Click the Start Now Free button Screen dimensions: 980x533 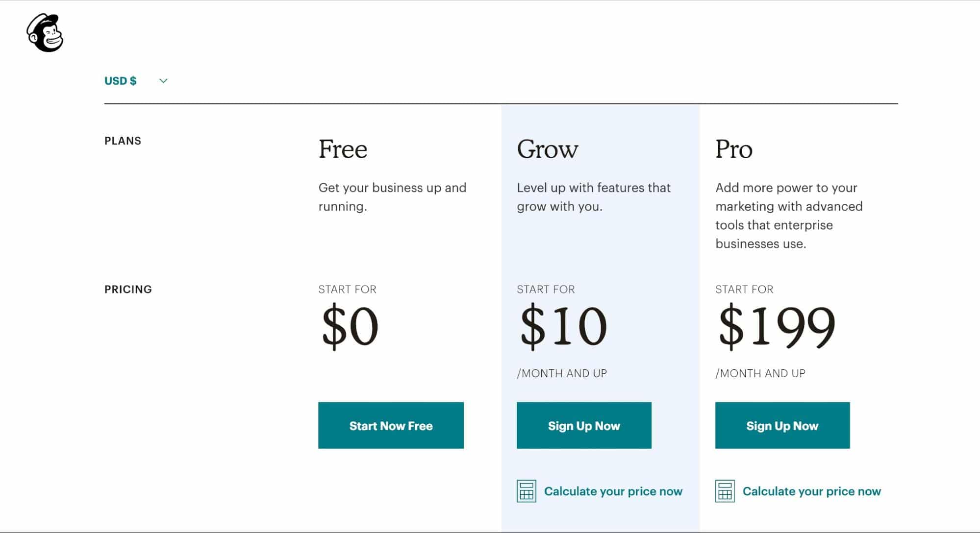point(391,425)
